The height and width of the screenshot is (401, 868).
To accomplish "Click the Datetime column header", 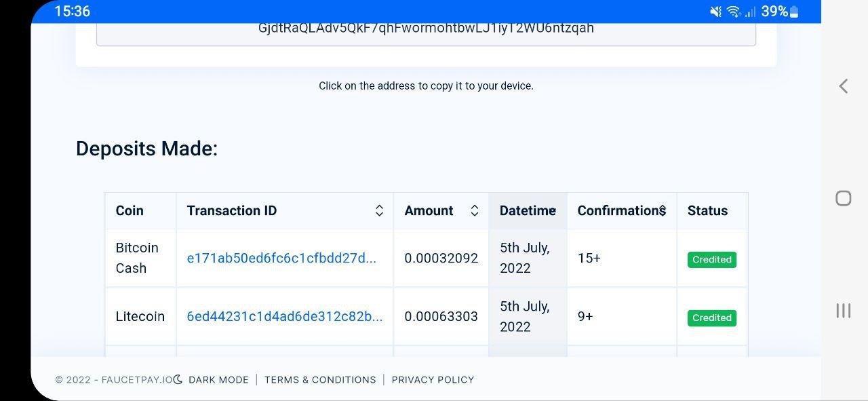I will 528,211.
